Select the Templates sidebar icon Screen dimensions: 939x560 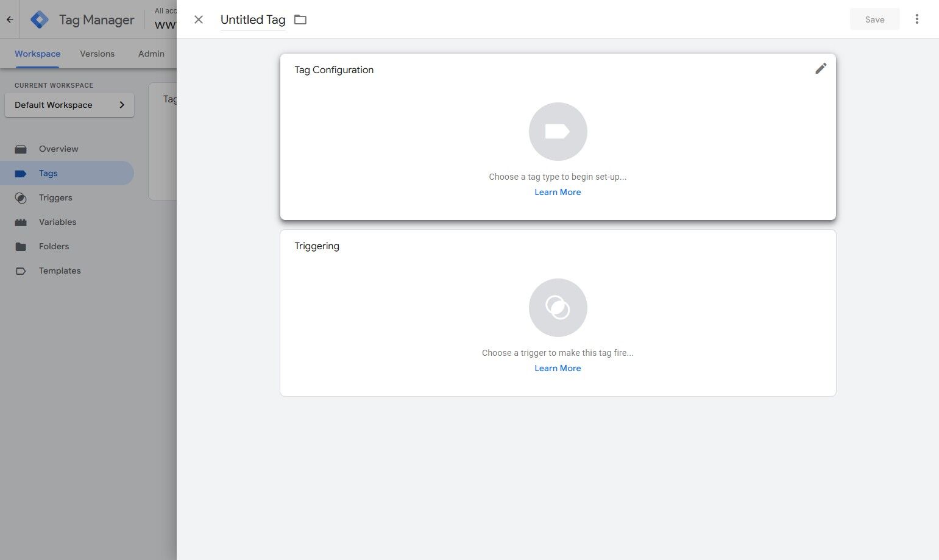[x=20, y=271]
